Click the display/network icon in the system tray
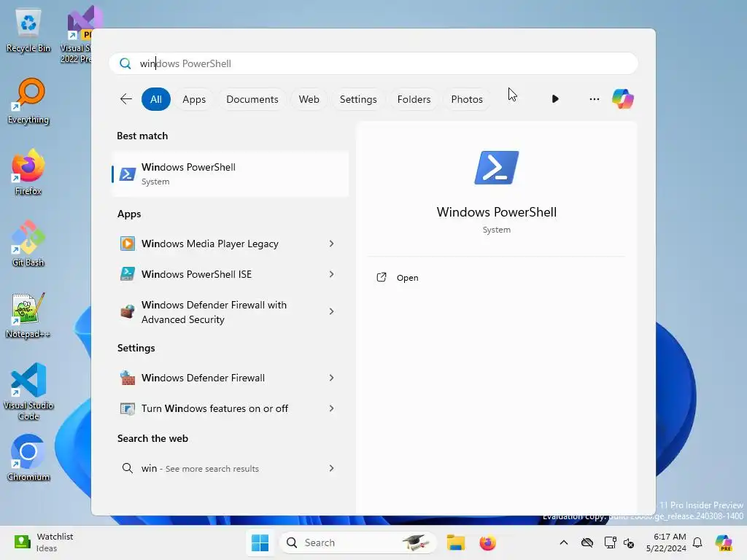 [x=611, y=542]
